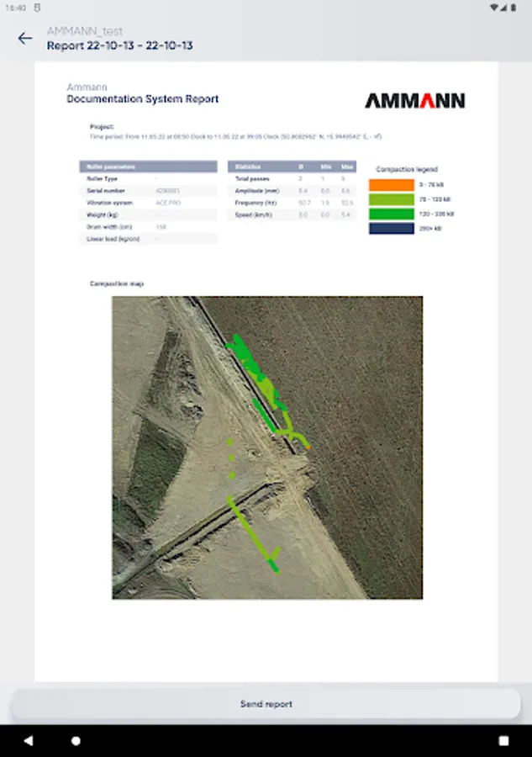Tap the 'Time period' project line
The image size is (532, 757).
(235, 136)
